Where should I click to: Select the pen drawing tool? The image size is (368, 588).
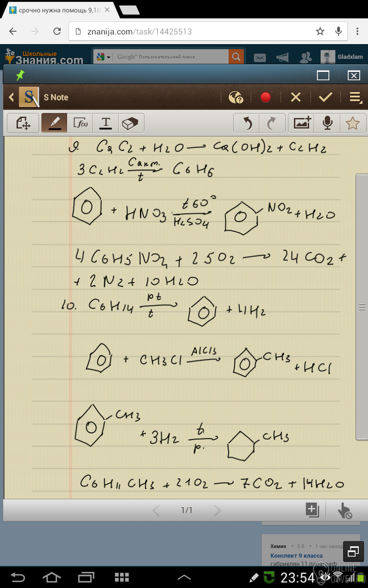(x=54, y=123)
